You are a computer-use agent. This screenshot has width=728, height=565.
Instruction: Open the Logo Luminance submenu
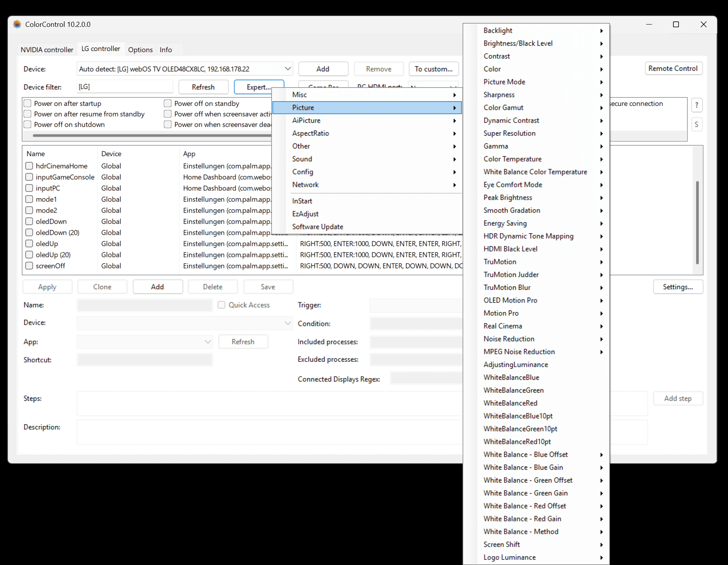click(536, 557)
